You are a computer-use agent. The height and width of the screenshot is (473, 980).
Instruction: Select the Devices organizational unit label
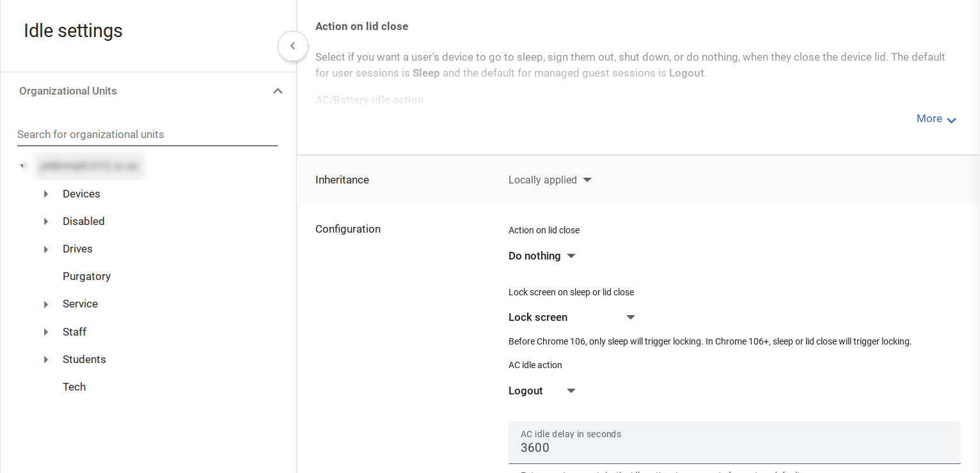click(81, 194)
